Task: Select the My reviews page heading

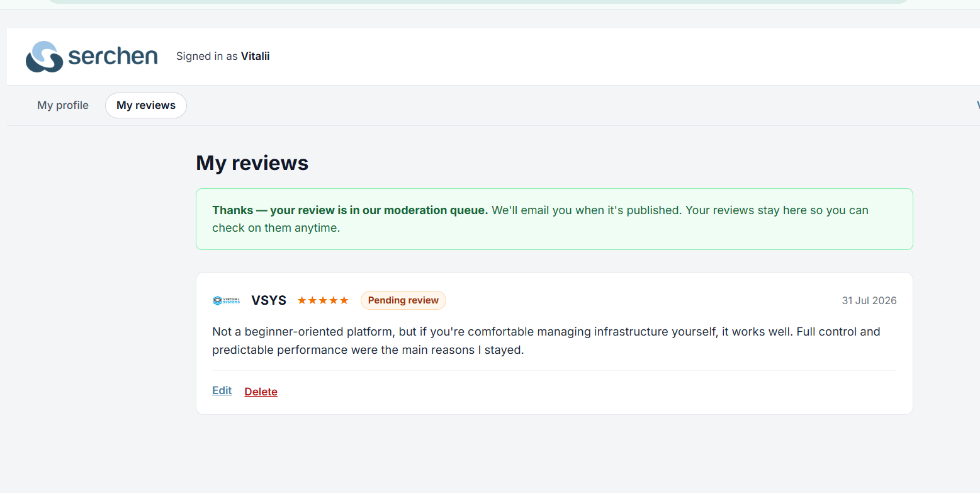Action: pos(252,163)
